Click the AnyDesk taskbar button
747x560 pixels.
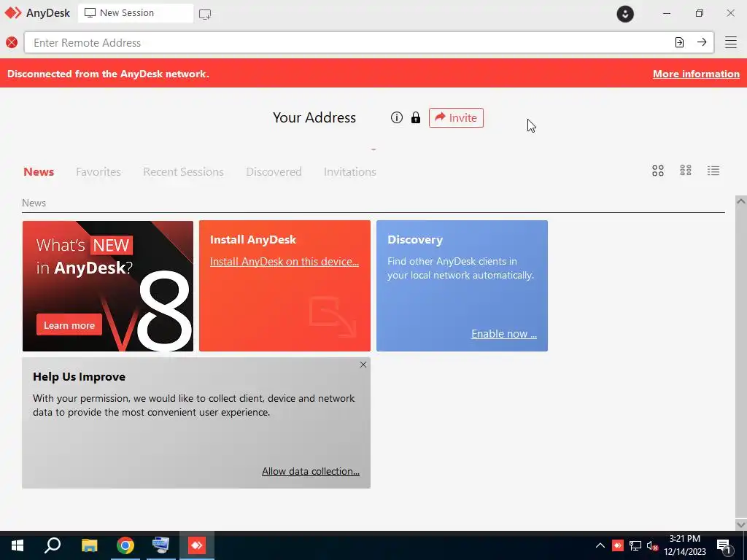click(197, 545)
